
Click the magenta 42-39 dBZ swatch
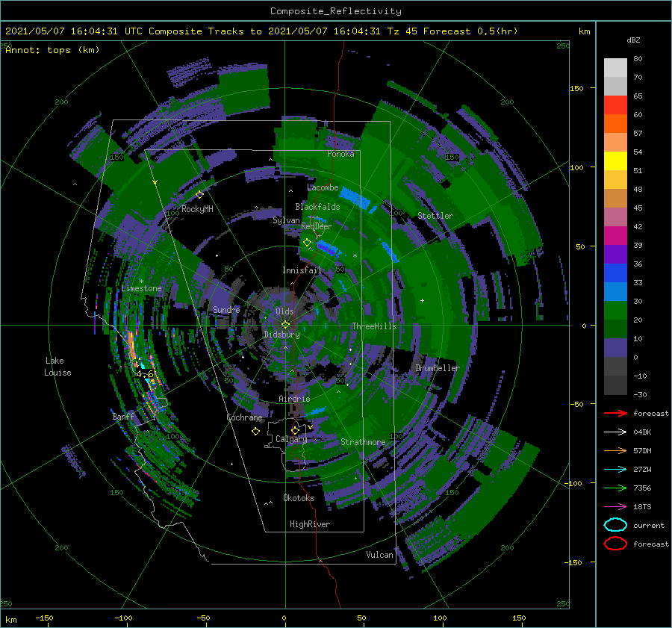pyautogui.click(x=615, y=236)
